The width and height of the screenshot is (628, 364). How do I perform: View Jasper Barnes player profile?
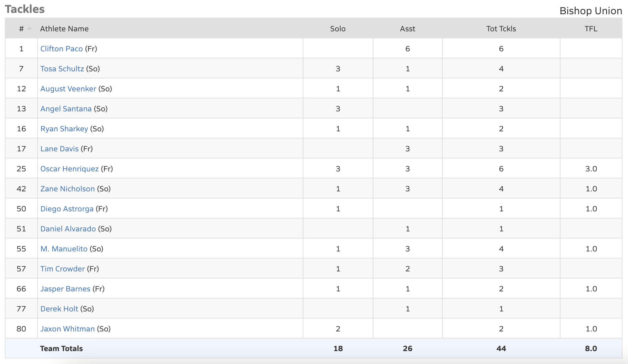tap(65, 289)
